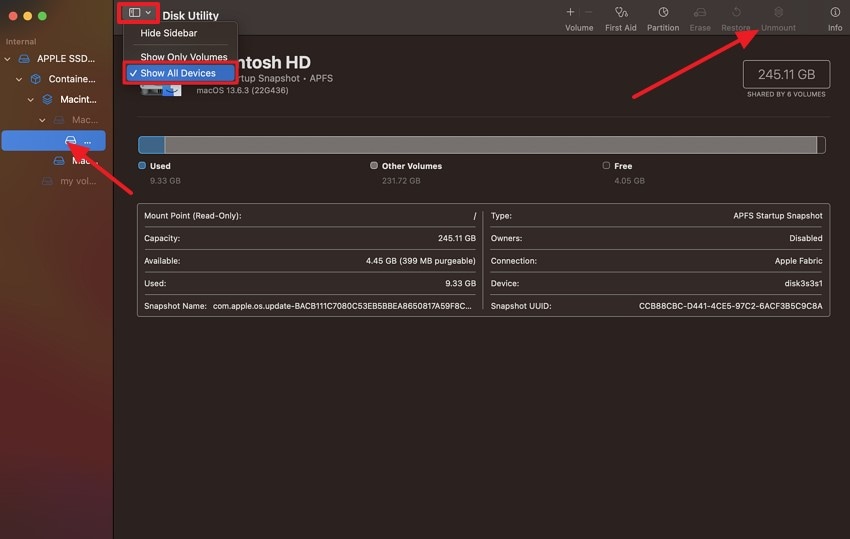Click the Used legend color dot
The image size is (850, 539).
[x=142, y=165]
